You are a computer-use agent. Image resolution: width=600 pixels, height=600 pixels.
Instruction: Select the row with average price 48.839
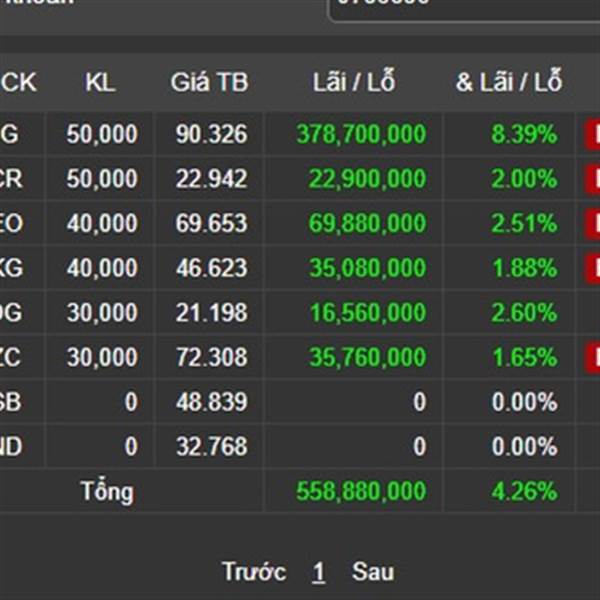pyautogui.click(x=300, y=402)
